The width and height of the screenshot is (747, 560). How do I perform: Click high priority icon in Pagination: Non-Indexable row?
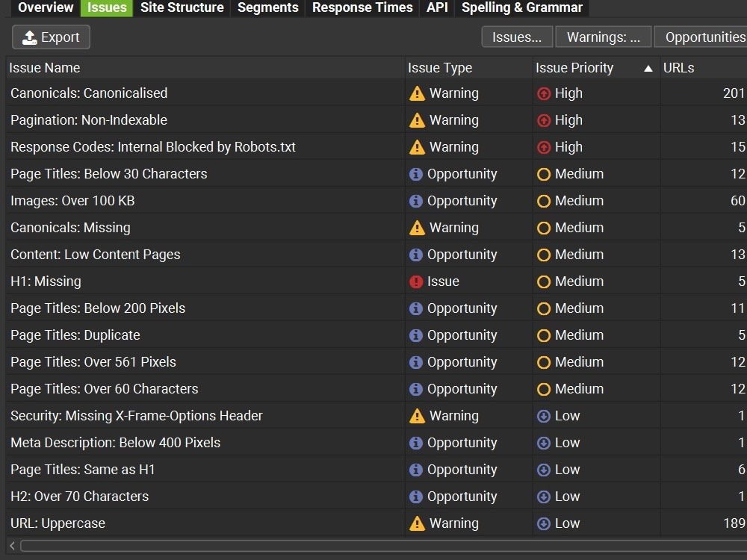544,120
